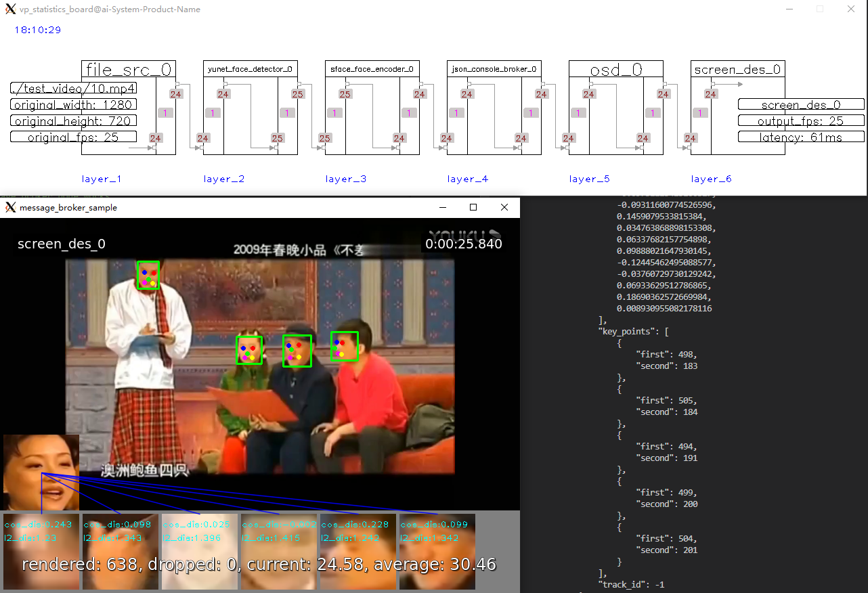The width and height of the screenshot is (868, 593).
Task: Click the value 0.008930955082178116 in the terminal
Action: click(664, 308)
